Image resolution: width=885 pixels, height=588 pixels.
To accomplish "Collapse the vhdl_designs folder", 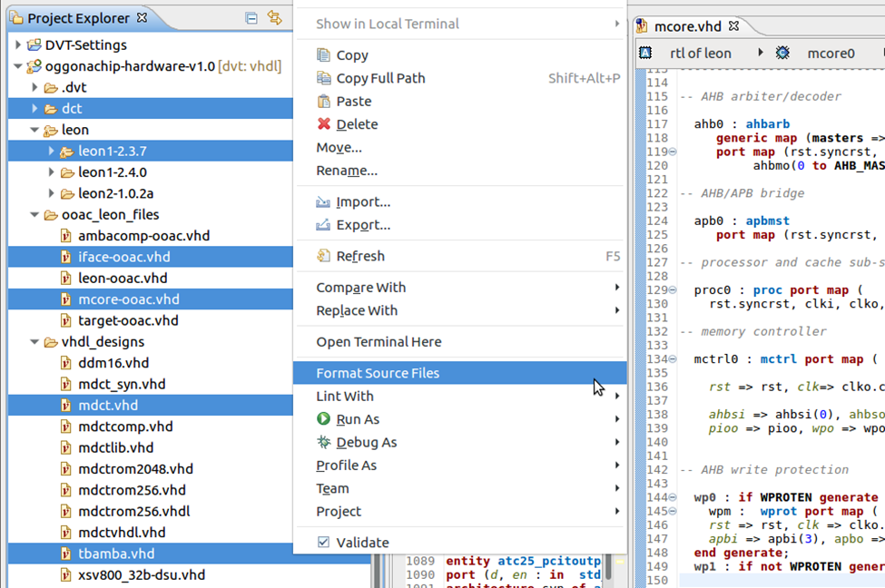I will pos(34,342).
